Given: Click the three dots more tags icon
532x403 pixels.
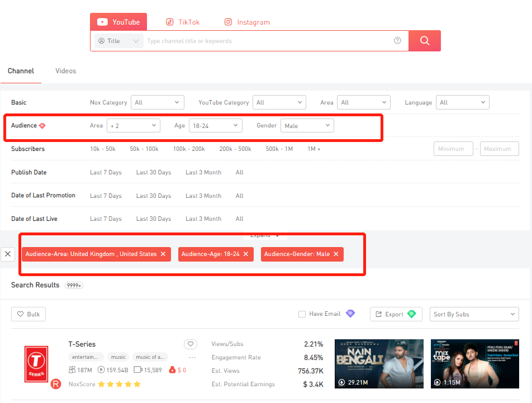Looking at the screenshot, I should [x=192, y=357].
